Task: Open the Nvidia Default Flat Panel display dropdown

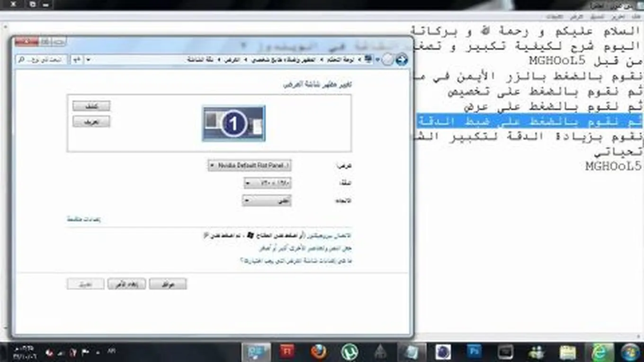Action: (250, 166)
